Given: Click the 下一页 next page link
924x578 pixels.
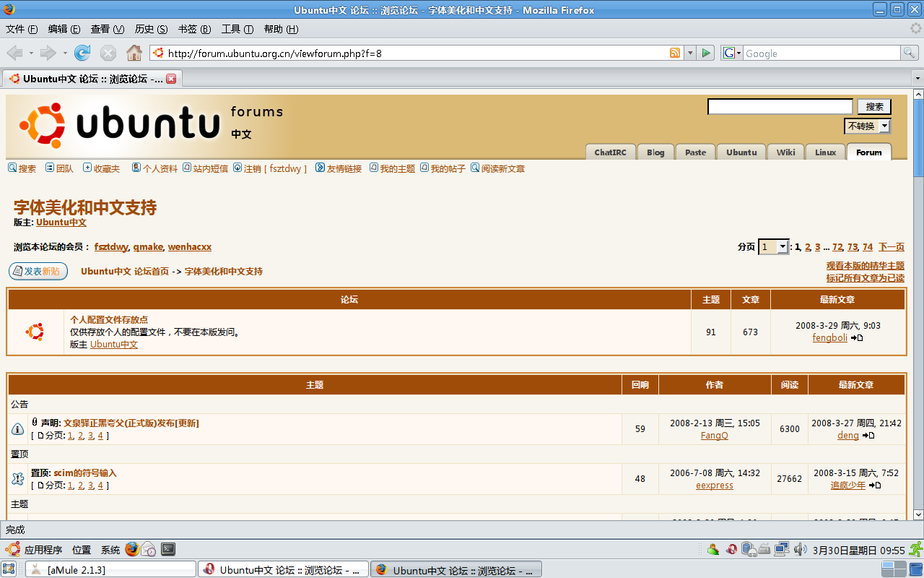Looking at the screenshot, I should 892,247.
